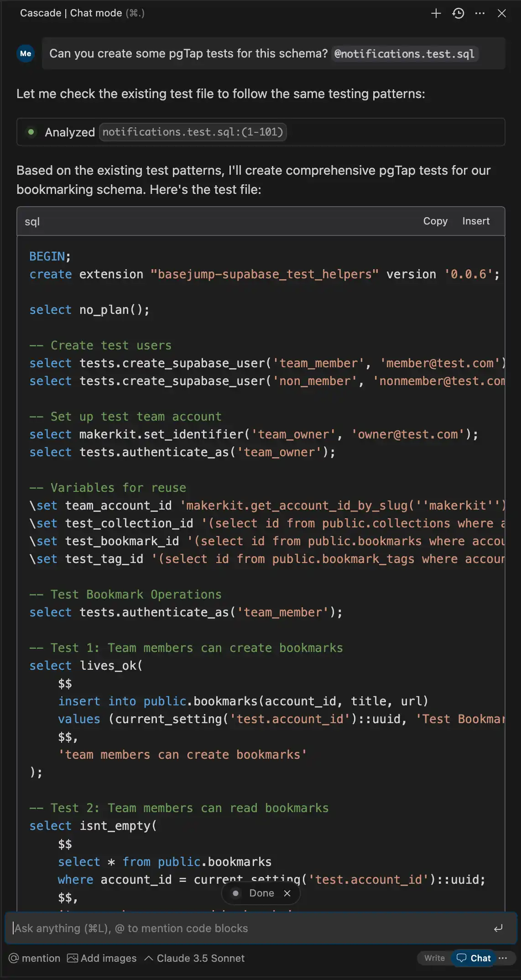This screenshot has width=521, height=980.
Task: Copy the SQL code block
Action: tap(435, 221)
